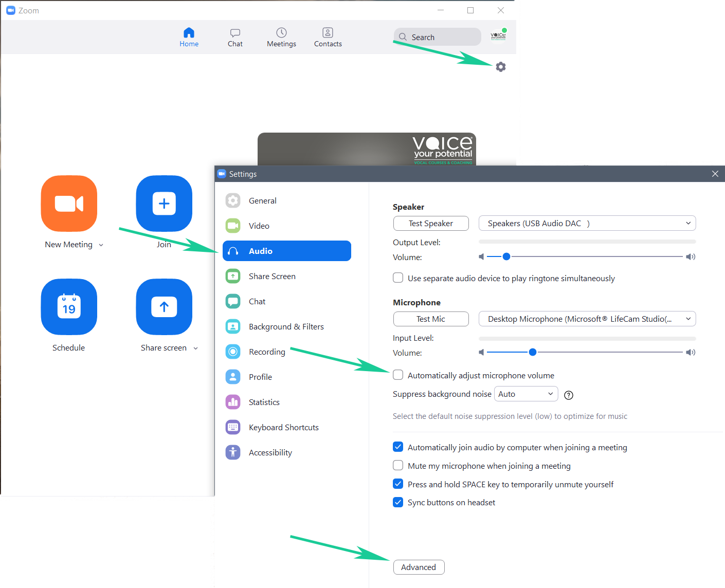
Task: Select the Audio settings category
Action: [287, 251]
